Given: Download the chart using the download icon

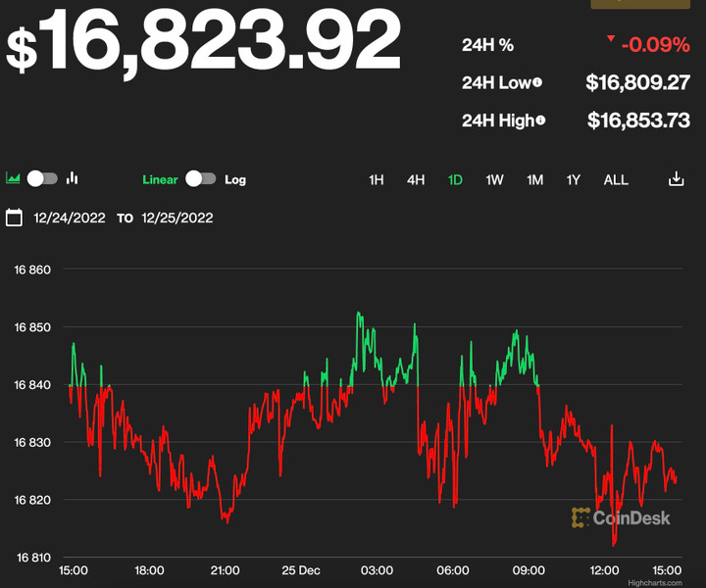Looking at the screenshot, I should [676, 179].
